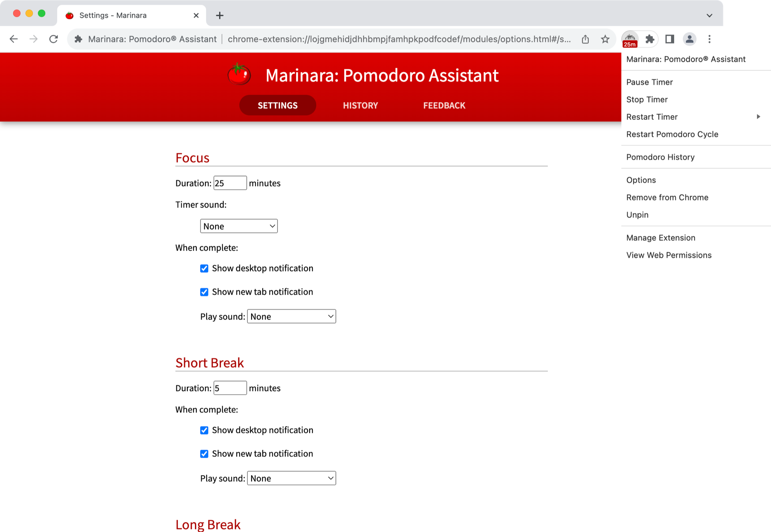Uncheck Focus Show new tab notification
Viewport: 771px width, 532px height.
(204, 292)
